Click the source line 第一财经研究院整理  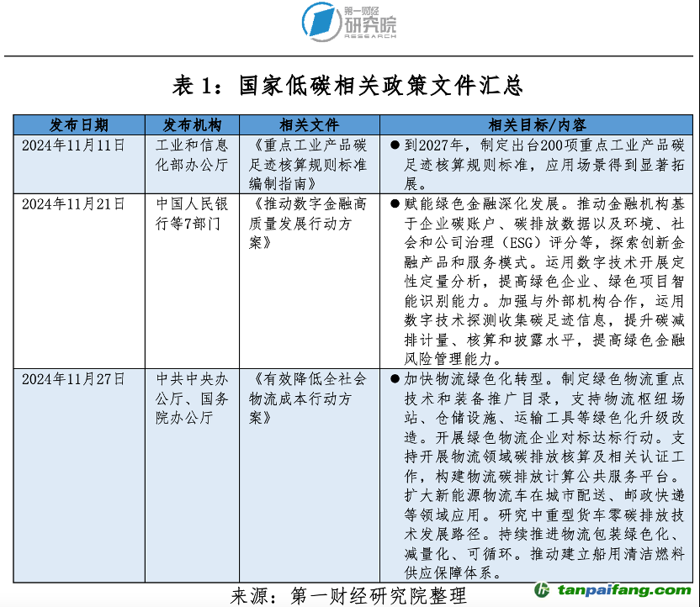[348, 596]
